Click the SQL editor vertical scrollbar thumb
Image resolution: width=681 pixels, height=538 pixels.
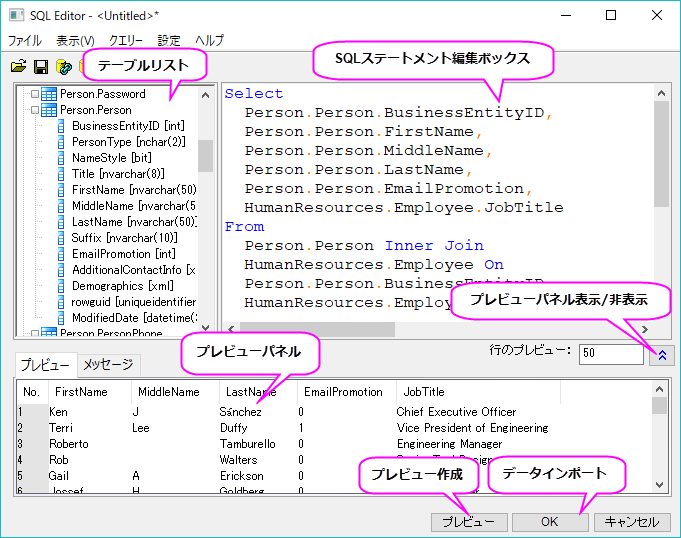point(661,154)
